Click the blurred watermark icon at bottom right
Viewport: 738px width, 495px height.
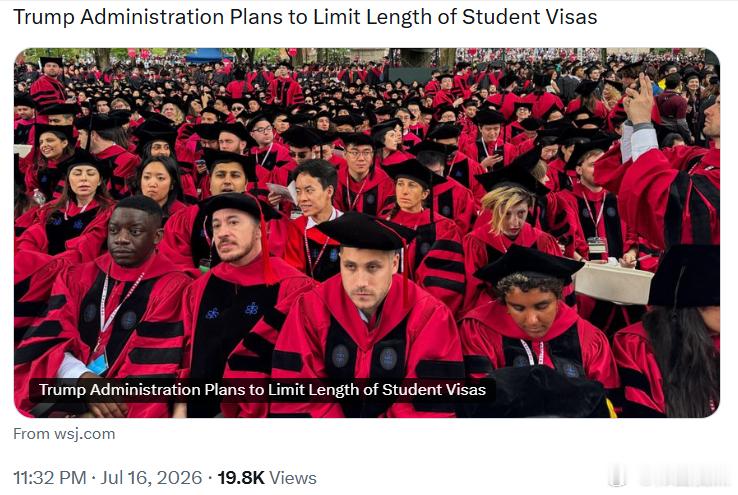[x=617, y=476]
